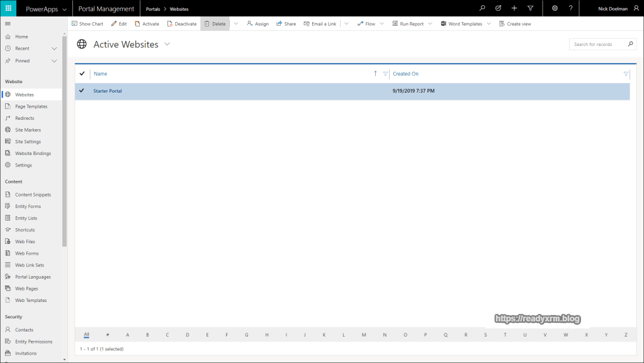Uncheck the Starter Portal row checkbox
The height and width of the screenshot is (363, 644).
pos(82,91)
